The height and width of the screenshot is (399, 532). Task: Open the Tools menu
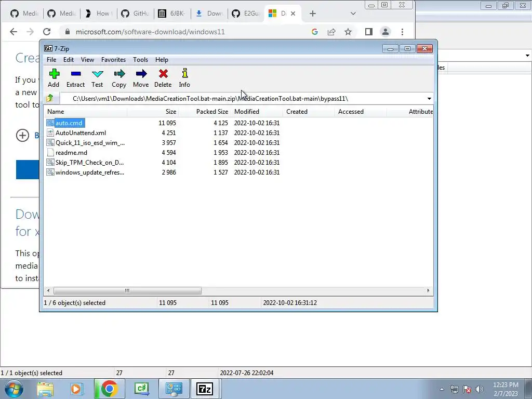point(140,59)
